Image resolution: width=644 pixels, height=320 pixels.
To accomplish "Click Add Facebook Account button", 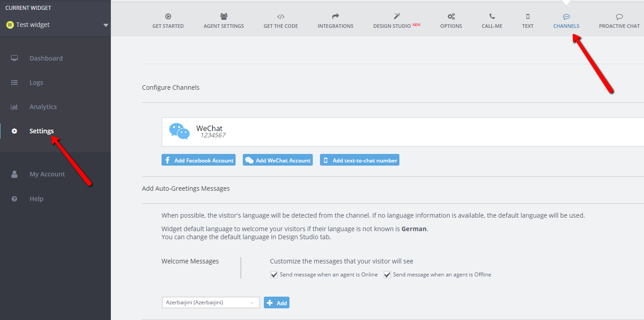I will click(x=198, y=160).
